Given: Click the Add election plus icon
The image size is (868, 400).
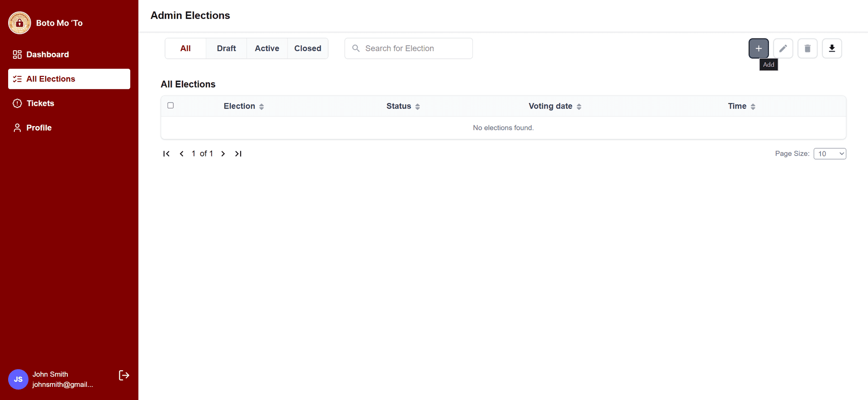Looking at the screenshot, I should click(759, 48).
